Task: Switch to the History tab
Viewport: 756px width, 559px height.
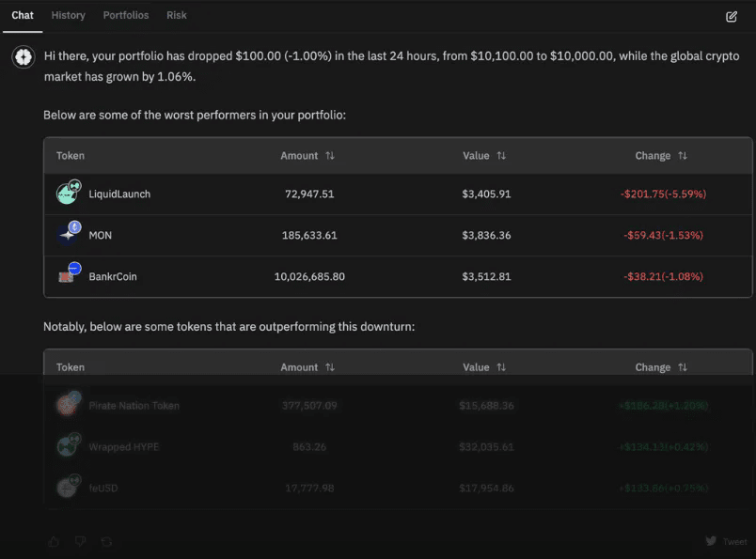Action: (x=68, y=15)
